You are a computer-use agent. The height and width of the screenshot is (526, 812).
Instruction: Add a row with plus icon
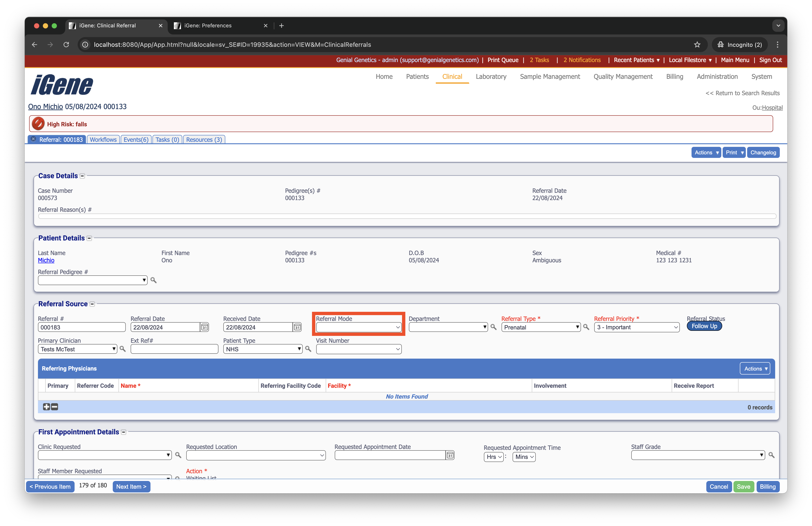[x=46, y=407]
